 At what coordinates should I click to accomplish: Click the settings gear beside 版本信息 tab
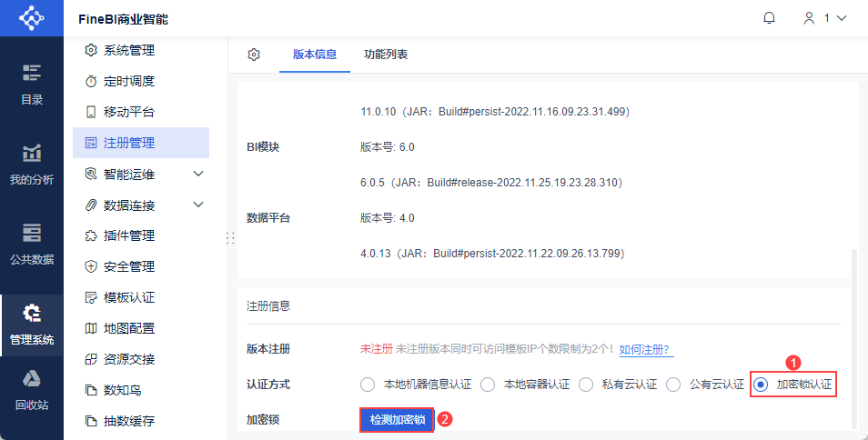tap(254, 55)
